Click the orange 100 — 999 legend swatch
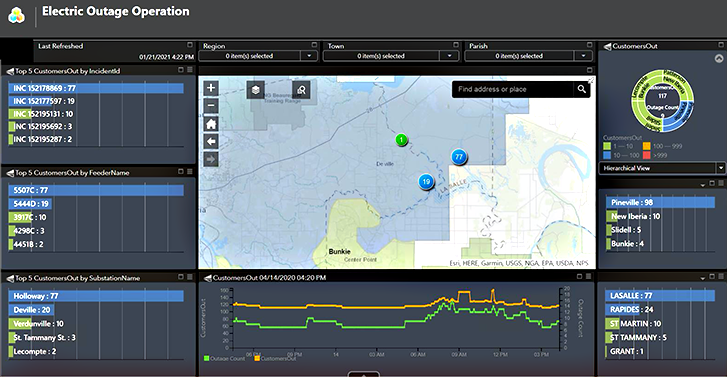This screenshot has height=377, width=727. (x=647, y=146)
